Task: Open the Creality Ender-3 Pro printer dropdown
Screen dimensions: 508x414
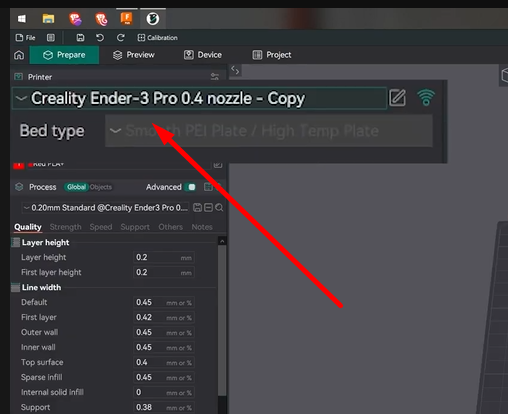Action: click(199, 98)
